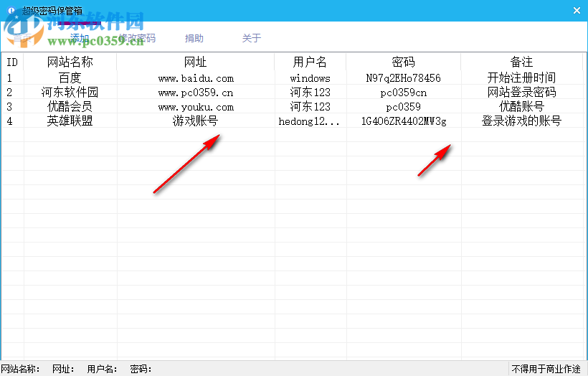The height and width of the screenshot is (376, 588).
Task: Select the password pc0359cn cell
Action: 404,93
